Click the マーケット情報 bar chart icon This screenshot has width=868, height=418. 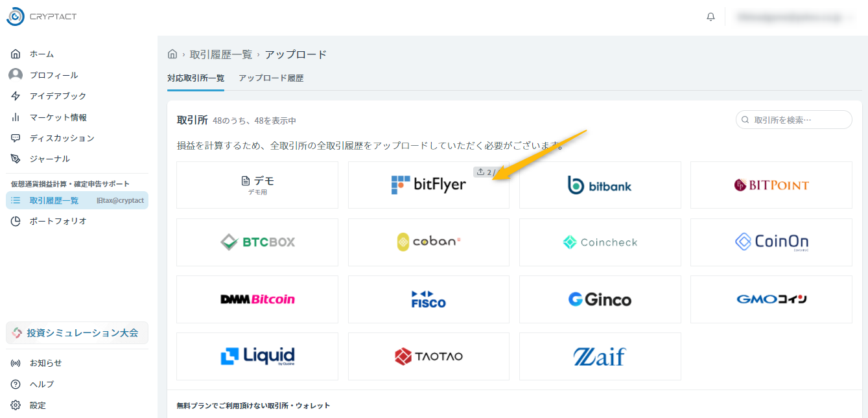[16, 117]
